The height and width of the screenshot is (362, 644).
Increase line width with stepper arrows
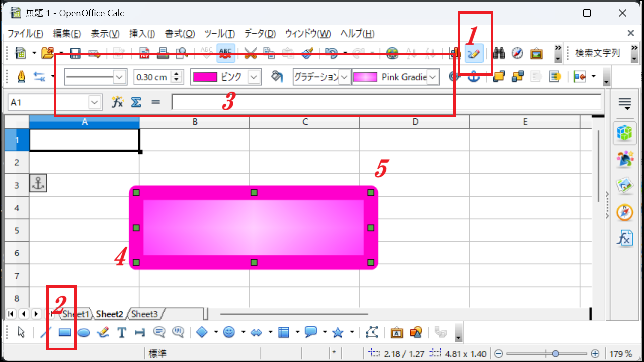pyautogui.click(x=176, y=74)
